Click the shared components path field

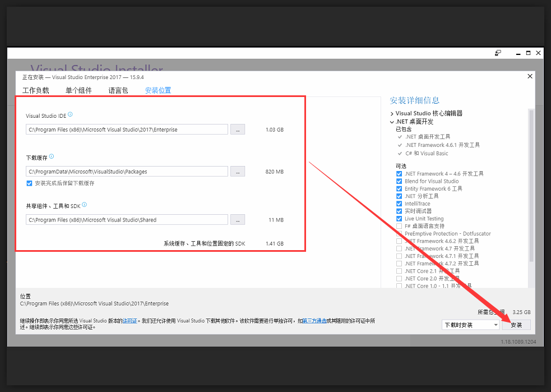[x=127, y=220]
